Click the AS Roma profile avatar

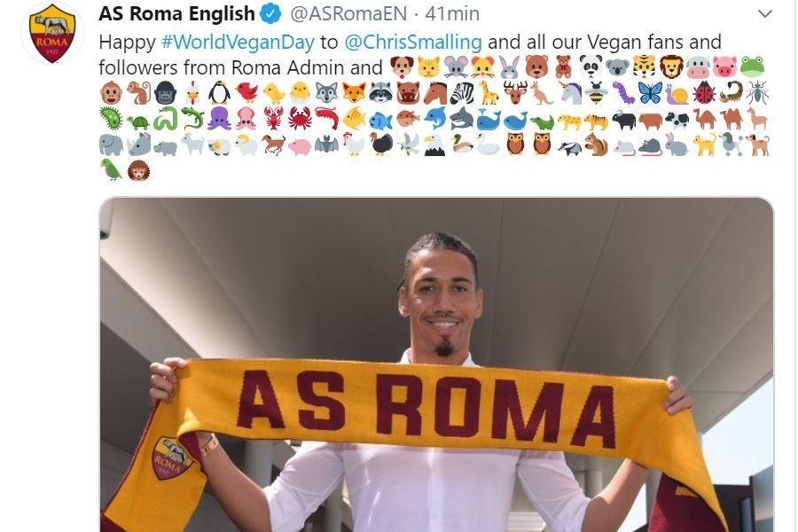pyautogui.click(x=52, y=34)
